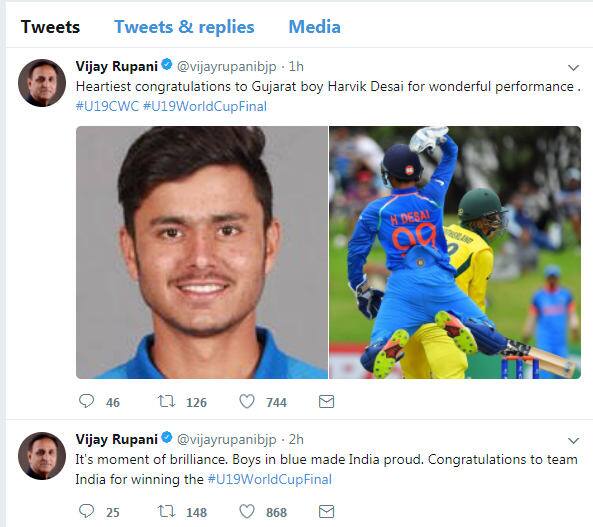The height and width of the screenshot is (527, 593).
Task: Like the tweet with 744 likes
Action: click(247, 401)
